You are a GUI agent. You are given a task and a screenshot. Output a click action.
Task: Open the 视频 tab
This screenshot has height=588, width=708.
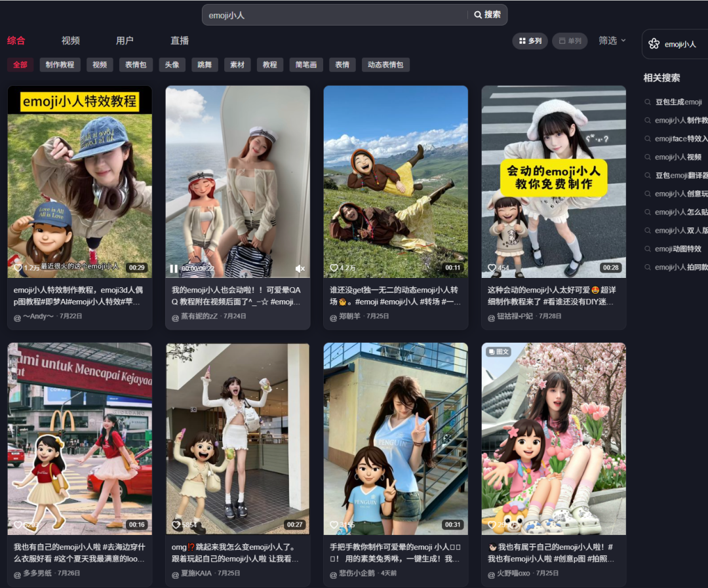(x=71, y=41)
